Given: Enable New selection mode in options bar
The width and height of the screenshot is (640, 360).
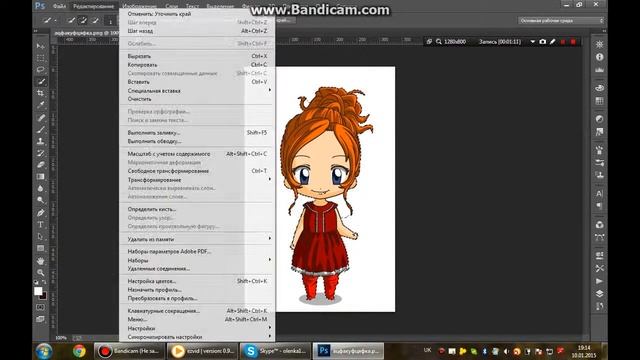Looking at the screenshot, I should click(71, 20).
